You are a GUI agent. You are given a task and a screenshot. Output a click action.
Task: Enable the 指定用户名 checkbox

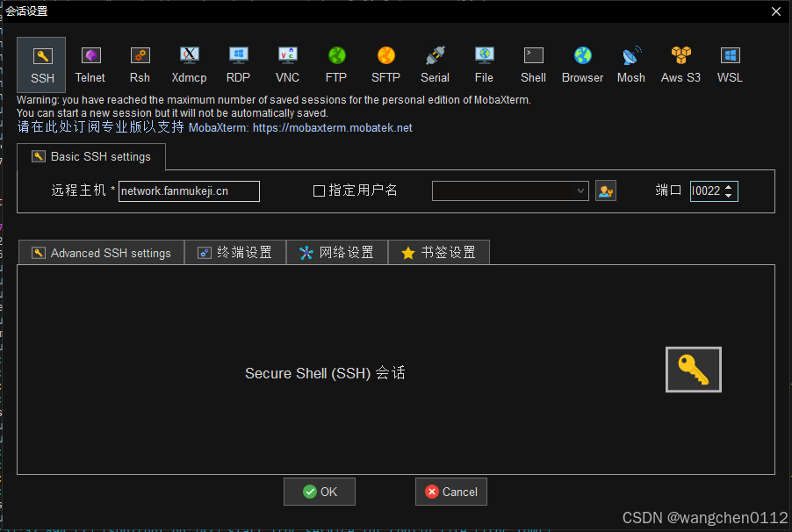point(319,191)
